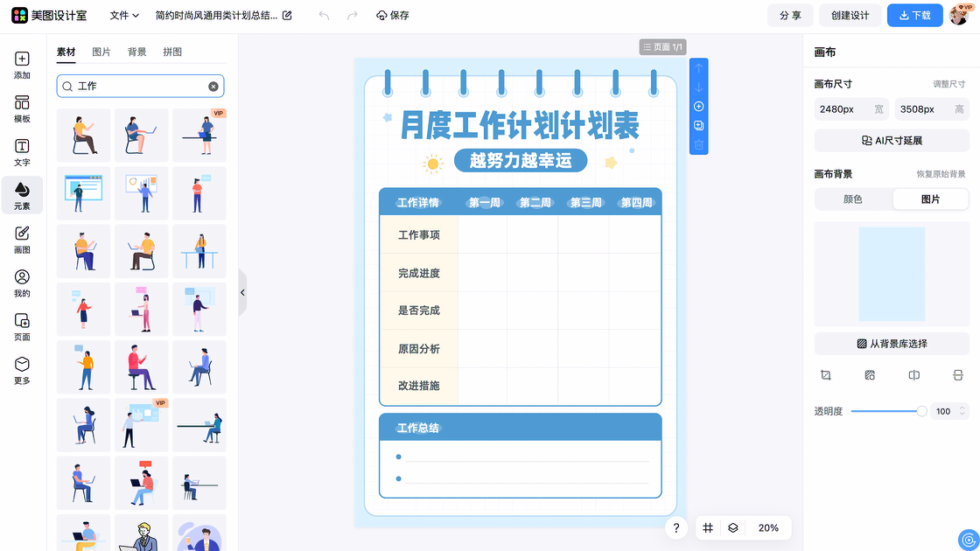980x551 pixels.
Task: Click the 透明度 opacity slider handle
Action: point(921,411)
